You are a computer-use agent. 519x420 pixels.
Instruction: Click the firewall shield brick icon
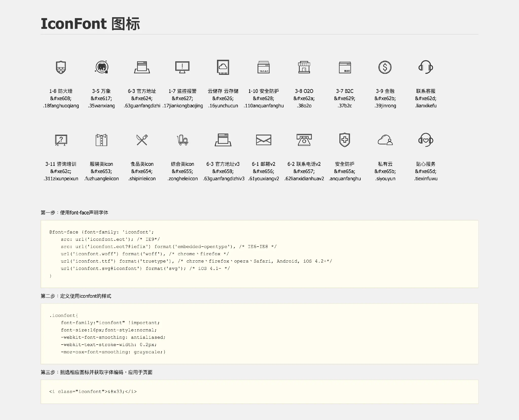(x=61, y=67)
